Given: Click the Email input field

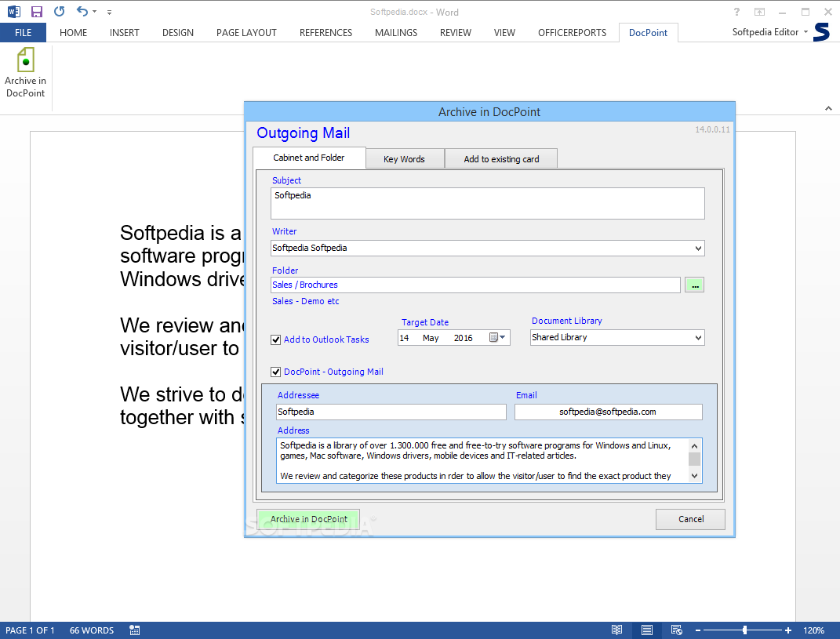Looking at the screenshot, I should pyautogui.click(x=608, y=412).
